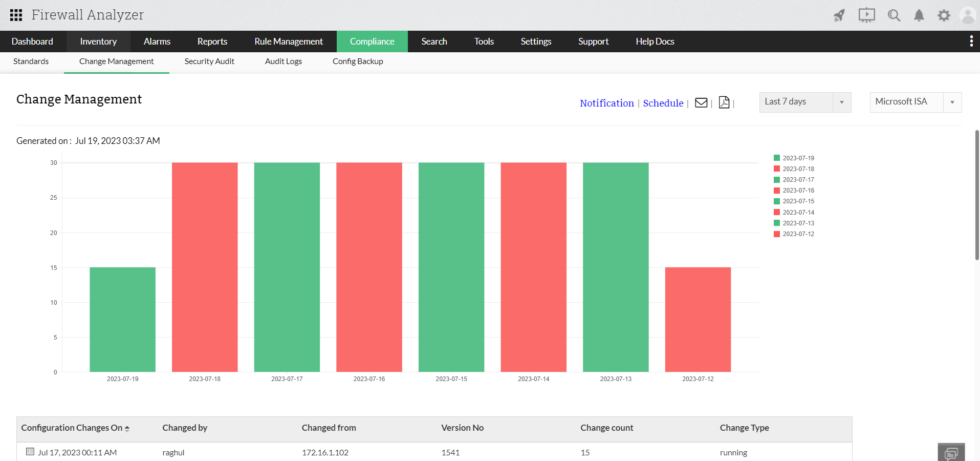Open the Last 7 days time period dropdown
This screenshot has width=980, height=461.
[804, 102]
